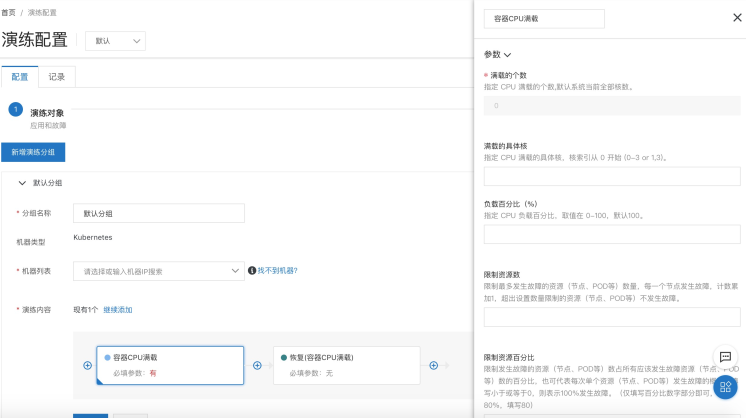The image size is (746, 418).
Task: Click the panel title field 容器CPU满载
Action: (544, 19)
